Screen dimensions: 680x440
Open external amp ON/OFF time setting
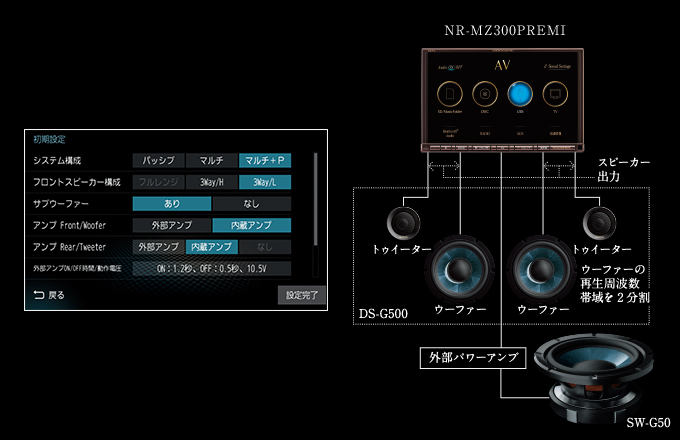pos(211,269)
